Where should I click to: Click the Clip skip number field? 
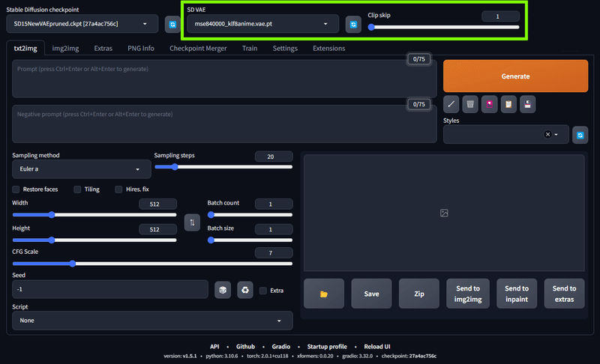click(500, 16)
